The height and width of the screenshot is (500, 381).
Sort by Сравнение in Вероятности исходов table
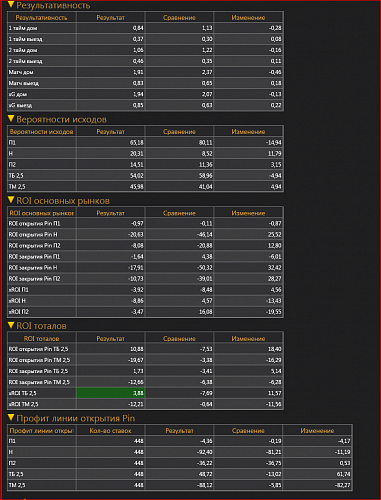179,131
